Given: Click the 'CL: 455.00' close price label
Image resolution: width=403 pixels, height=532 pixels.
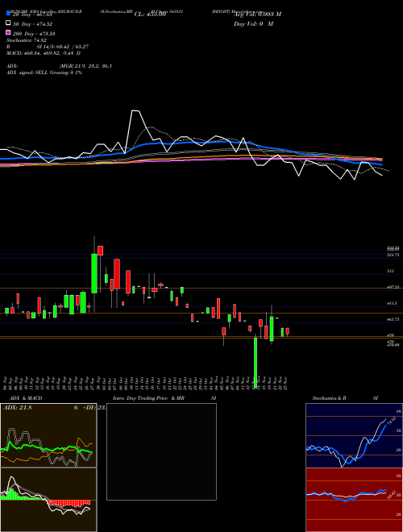Looking at the screenshot, I should [150, 15].
